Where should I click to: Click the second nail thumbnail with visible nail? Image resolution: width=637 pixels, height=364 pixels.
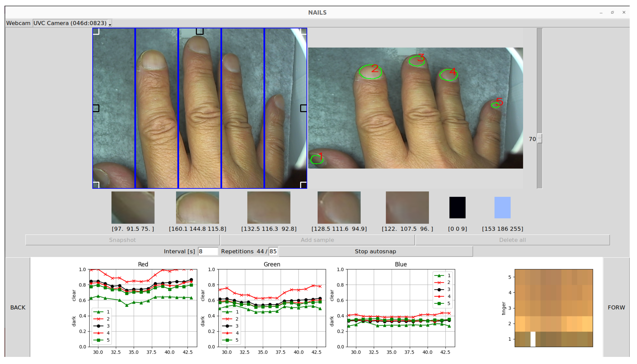pos(197,207)
